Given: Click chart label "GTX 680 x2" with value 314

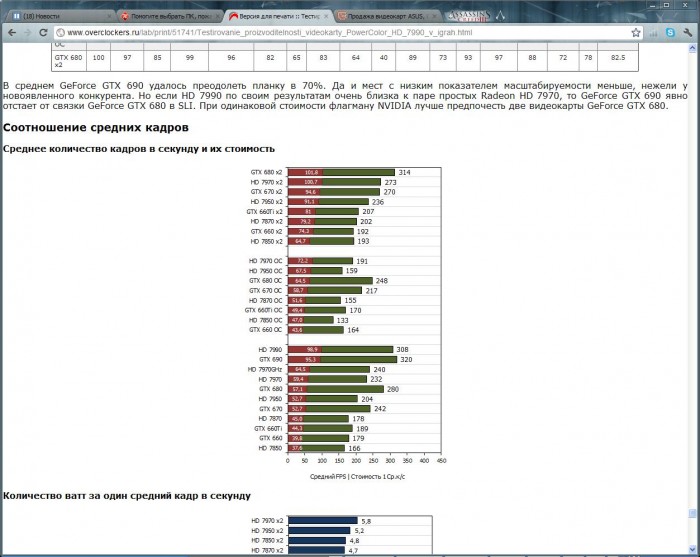Looking at the screenshot, I should coord(266,172).
